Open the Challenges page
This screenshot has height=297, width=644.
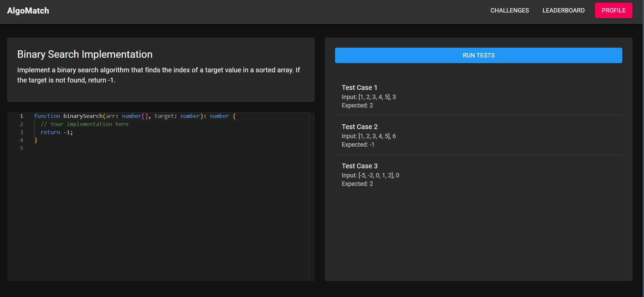point(509,10)
